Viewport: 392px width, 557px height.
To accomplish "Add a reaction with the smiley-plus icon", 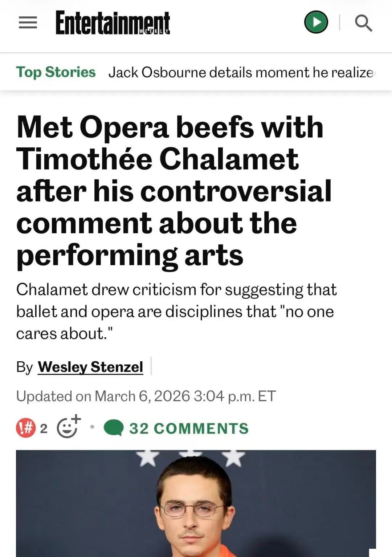I will point(68,427).
